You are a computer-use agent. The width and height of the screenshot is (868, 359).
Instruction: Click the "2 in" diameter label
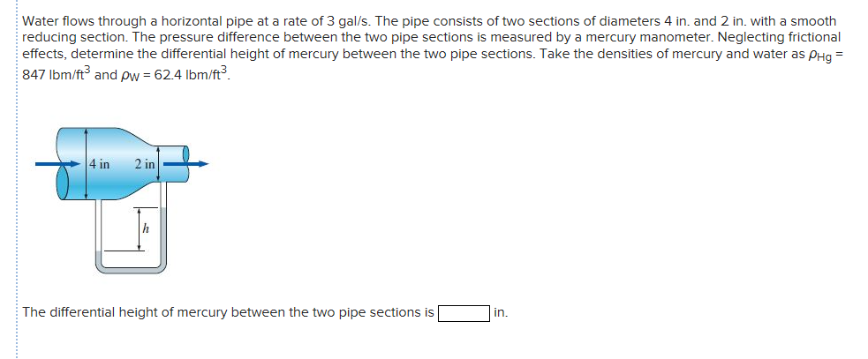pyautogui.click(x=144, y=164)
